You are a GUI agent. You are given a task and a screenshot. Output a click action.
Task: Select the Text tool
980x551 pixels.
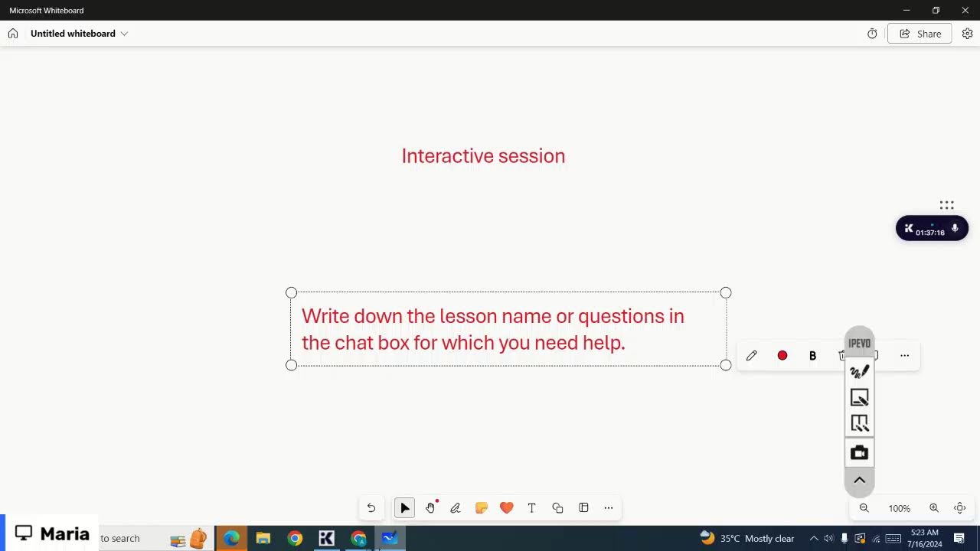[531, 507]
